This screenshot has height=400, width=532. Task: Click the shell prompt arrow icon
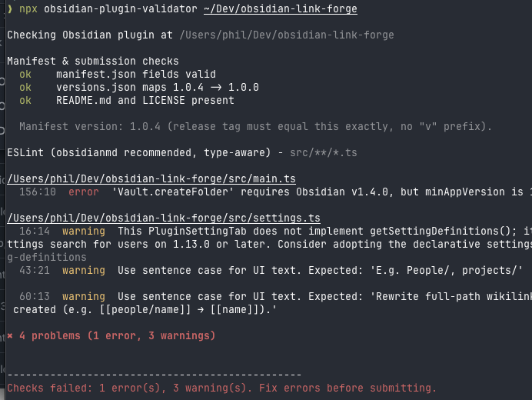click(x=10, y=8)
